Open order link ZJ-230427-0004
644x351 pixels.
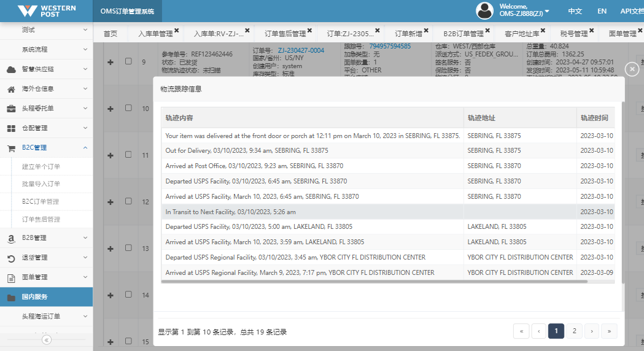[x=301, y=50]
